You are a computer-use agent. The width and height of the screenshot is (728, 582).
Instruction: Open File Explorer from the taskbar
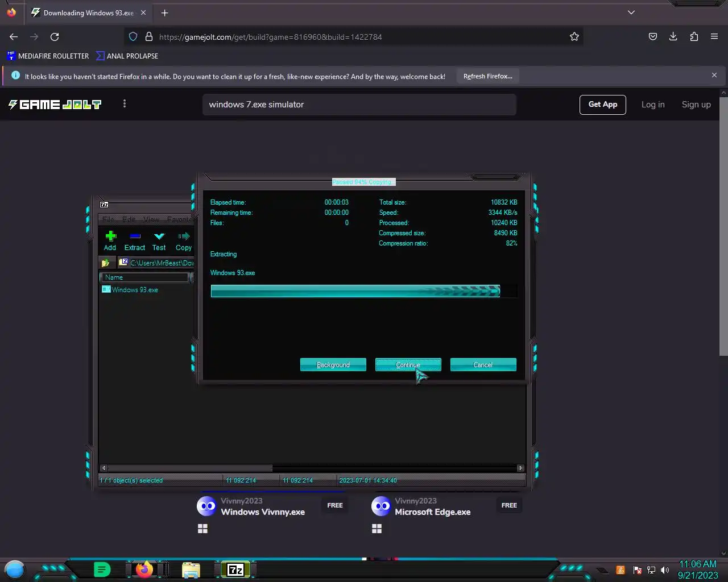point(191,570)
